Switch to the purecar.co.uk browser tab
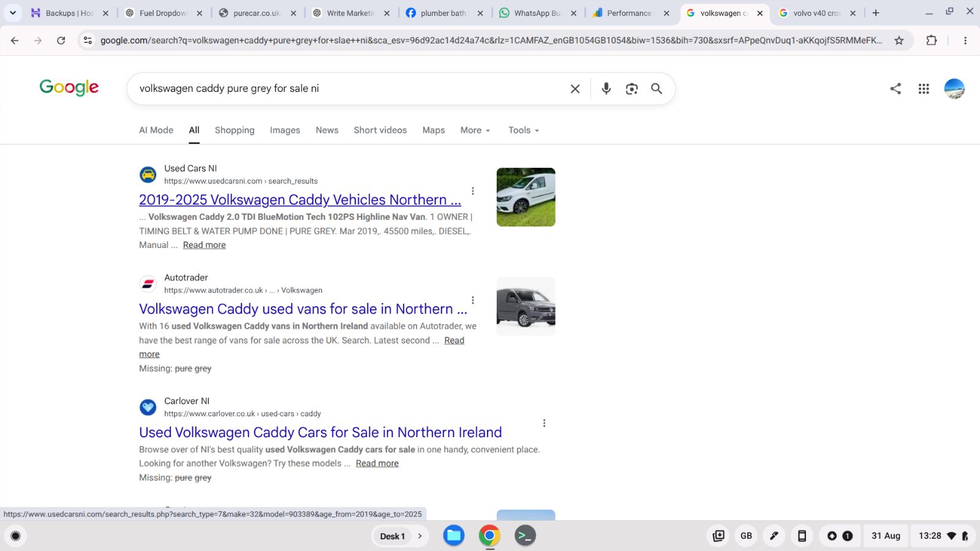Viewport: 980px width, 551px height. pyautogui.click(x=257, y=13)
